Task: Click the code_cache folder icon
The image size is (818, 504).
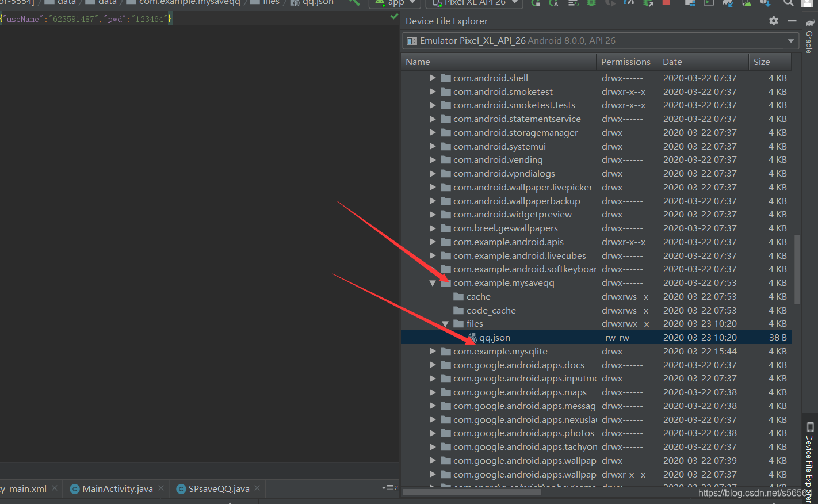Action: coord(458,311)
